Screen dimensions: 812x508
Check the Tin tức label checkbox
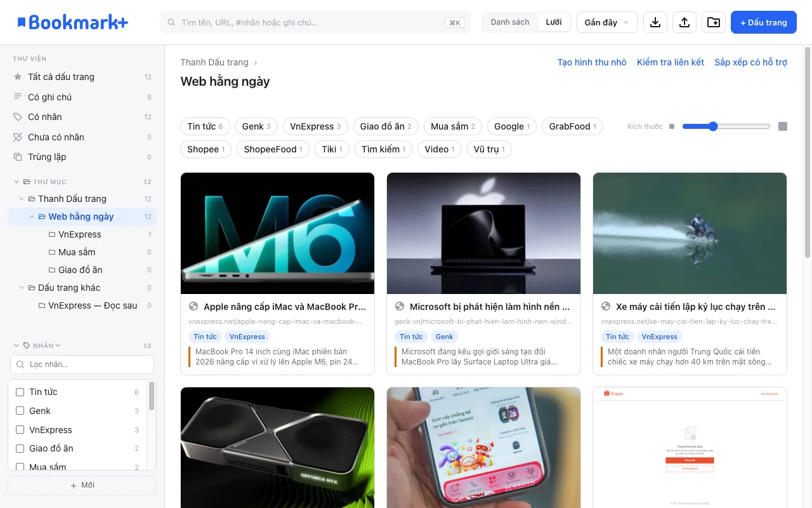point(20,392)
